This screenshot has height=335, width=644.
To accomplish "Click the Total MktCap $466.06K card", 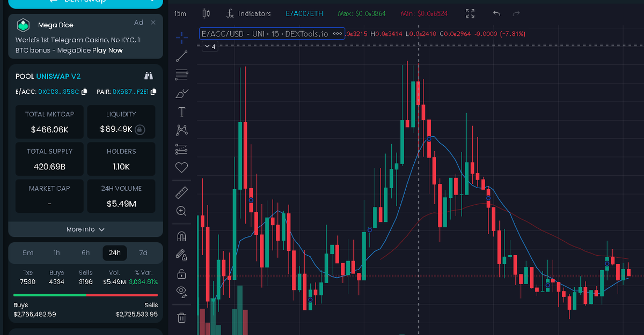I will (x=50, y=122).
